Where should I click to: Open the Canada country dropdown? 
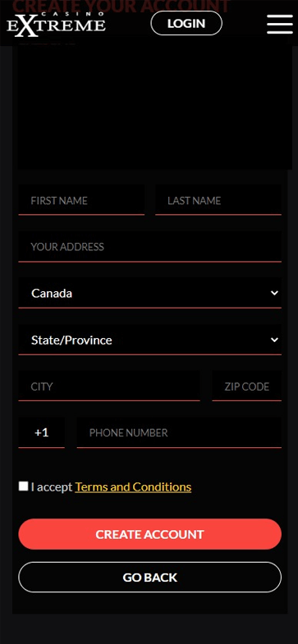(150, 293)
